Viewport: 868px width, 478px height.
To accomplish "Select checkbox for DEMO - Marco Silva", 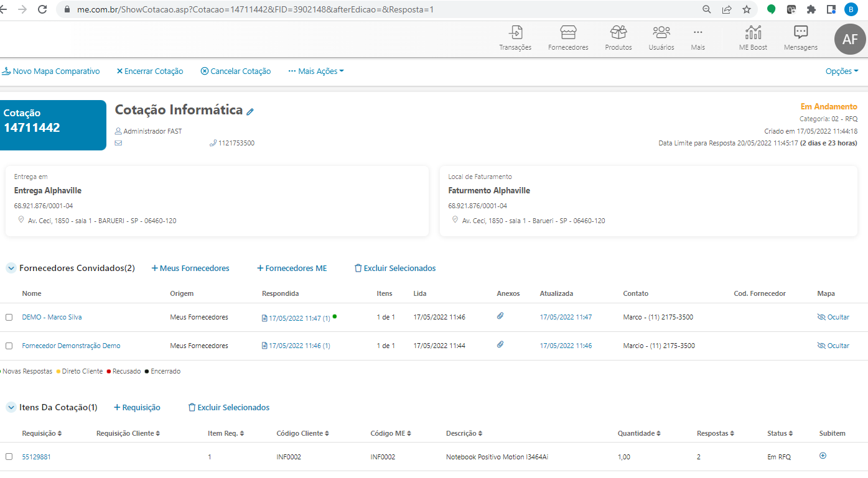I will (9, 317).
